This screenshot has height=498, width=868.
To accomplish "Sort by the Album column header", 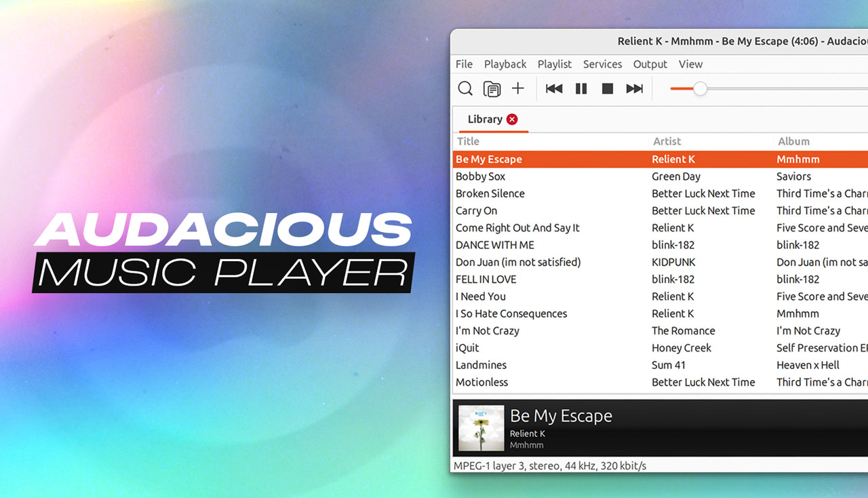I will 793,141.
